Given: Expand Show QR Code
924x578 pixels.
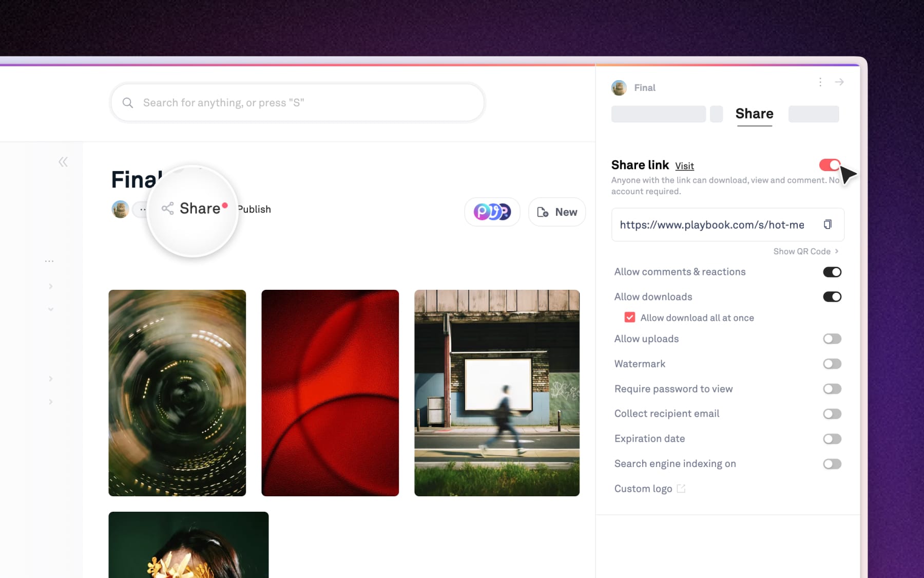Looking at the screenshot, I should (x=805, y=251).
